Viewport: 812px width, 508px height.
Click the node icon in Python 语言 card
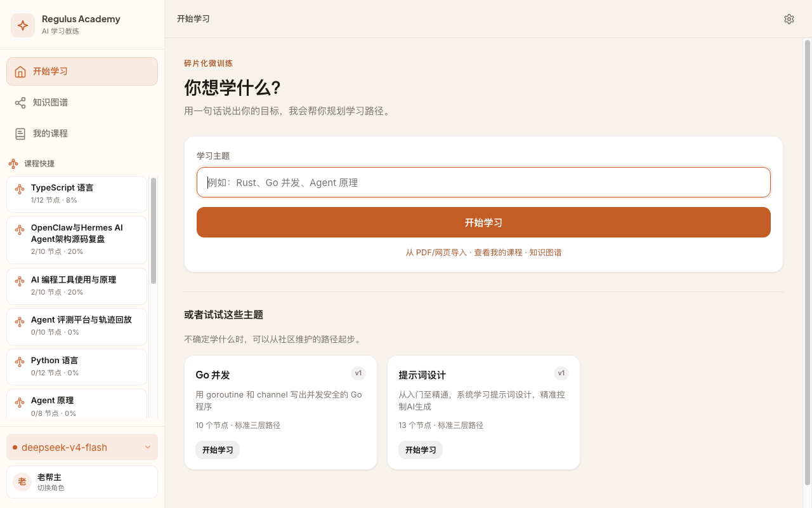click(20, 361)
